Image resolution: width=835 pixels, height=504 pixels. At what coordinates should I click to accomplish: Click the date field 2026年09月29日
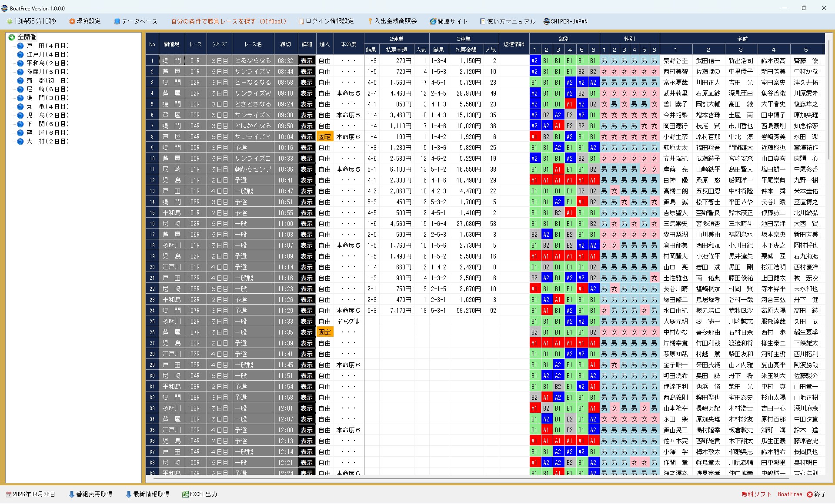pyautogui.click(x=30, y=494)
